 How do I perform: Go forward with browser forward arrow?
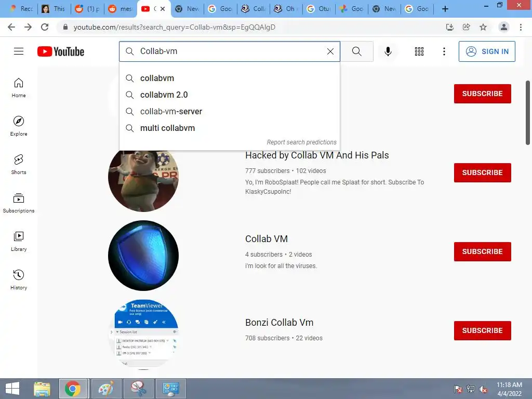pos(28,27)
